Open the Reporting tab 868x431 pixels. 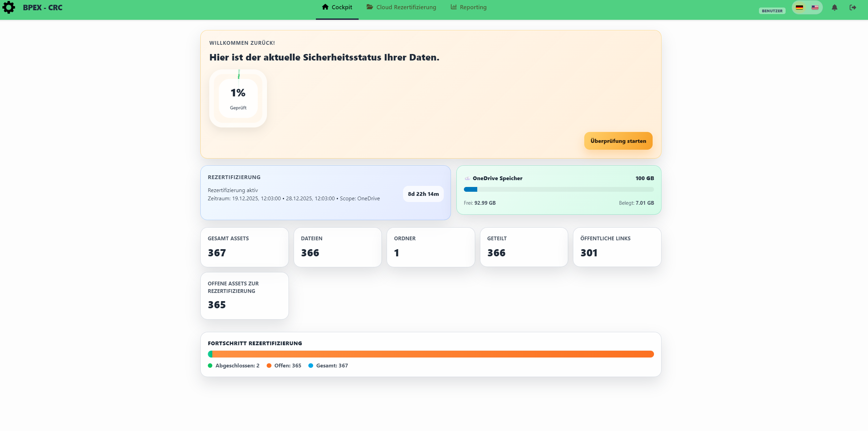[x=473, y=8]
